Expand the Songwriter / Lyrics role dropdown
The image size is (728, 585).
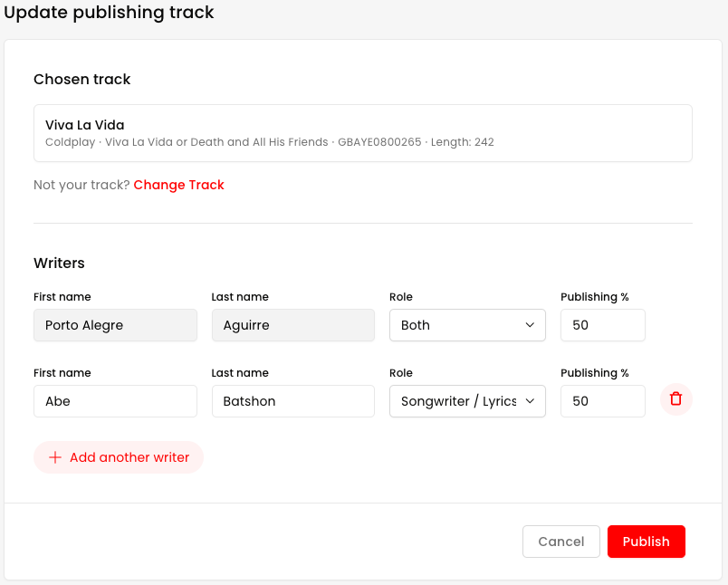click(466, 401)
